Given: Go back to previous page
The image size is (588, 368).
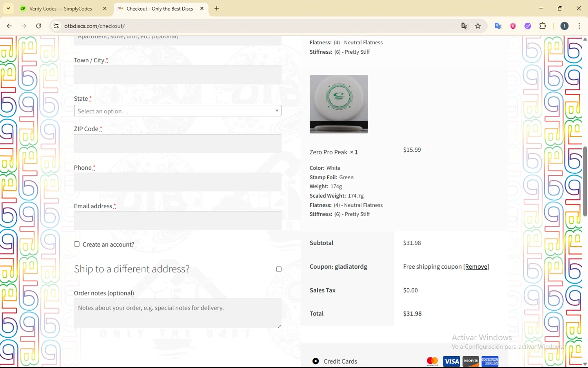Looking at the screenshot, I should click(x=9, y=26).
